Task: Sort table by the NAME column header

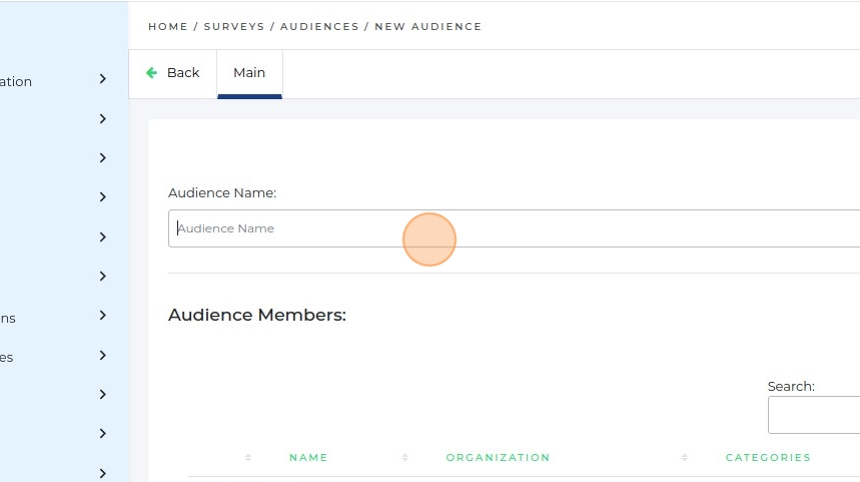Action: (308, 458)
